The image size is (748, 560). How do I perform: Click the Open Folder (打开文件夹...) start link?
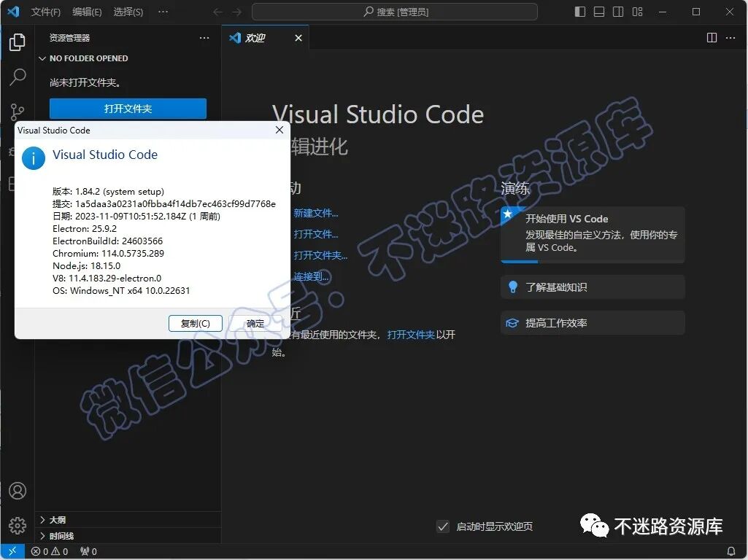tap(320, 255)
